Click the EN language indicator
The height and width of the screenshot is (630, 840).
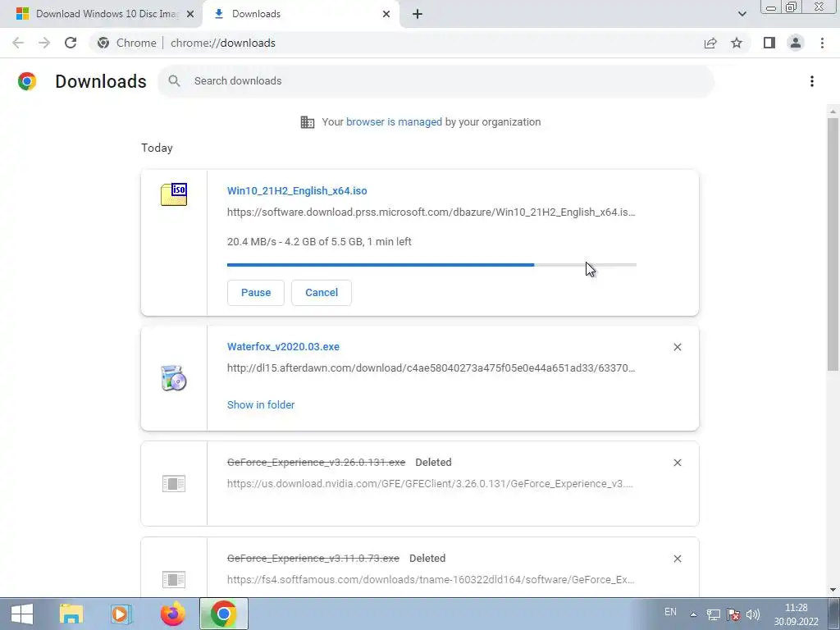[x=670, y=612]
